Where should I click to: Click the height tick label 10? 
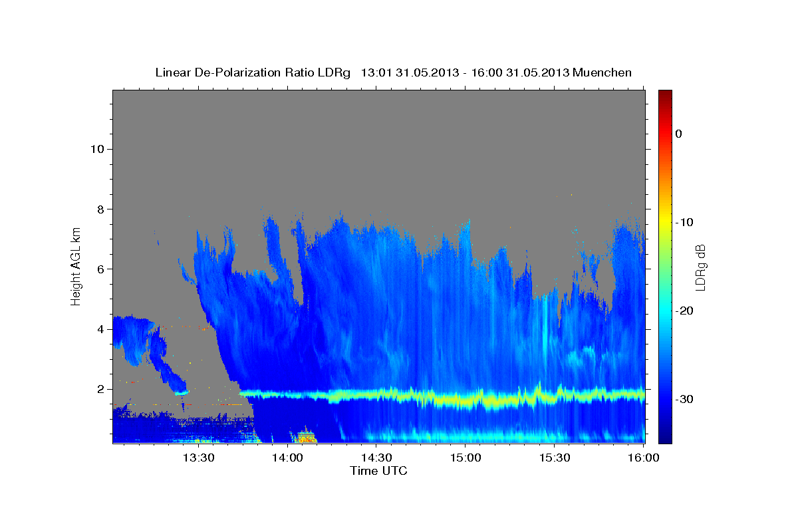(96, 149)
